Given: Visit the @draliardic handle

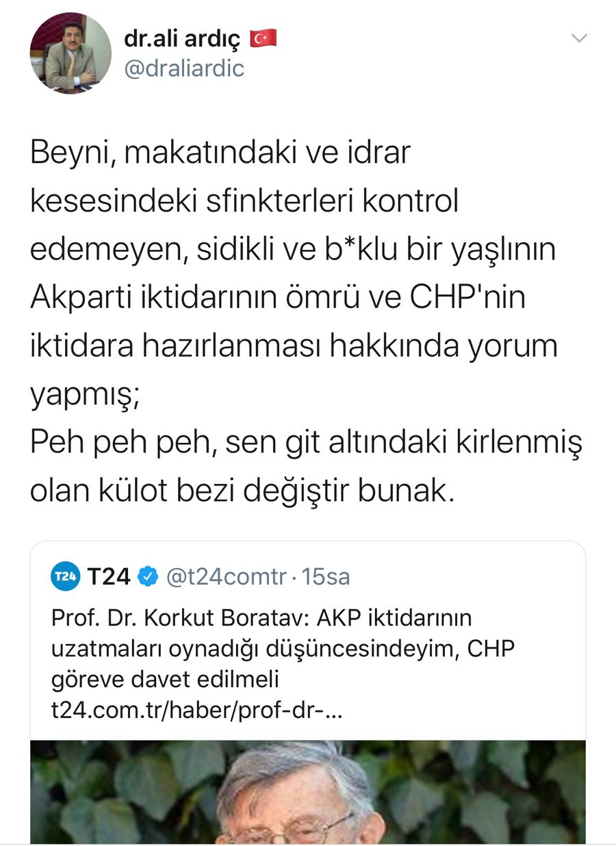Looking at the screenshot, I should click(x=184, y=68).
